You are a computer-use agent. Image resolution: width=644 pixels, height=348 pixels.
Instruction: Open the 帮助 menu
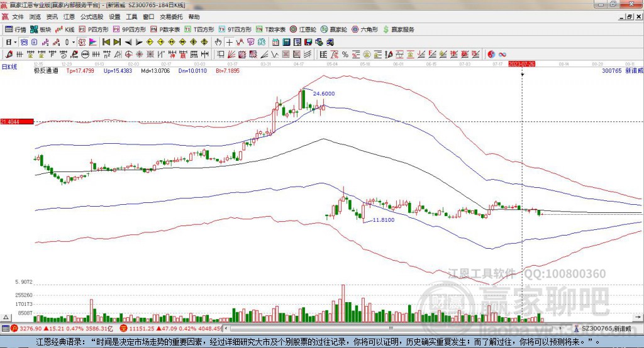(x=194, y=17)
